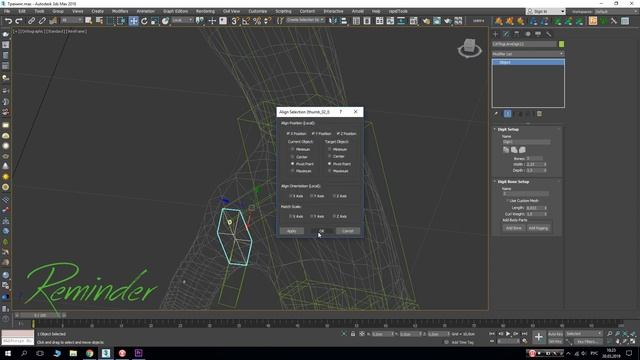Open the File menu
Image resolution: width=640 pixels, height=360 pixels.
tap(7, 11)
